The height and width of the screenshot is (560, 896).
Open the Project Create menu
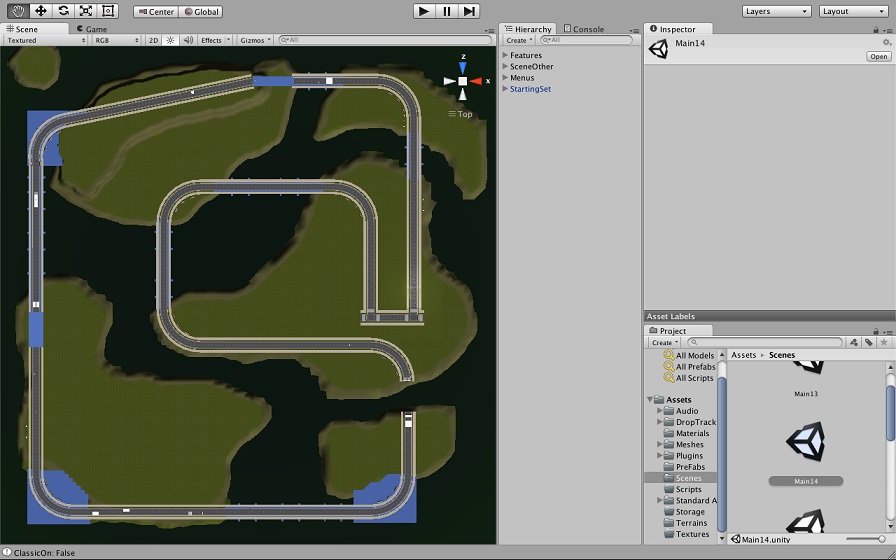(665, 342)
